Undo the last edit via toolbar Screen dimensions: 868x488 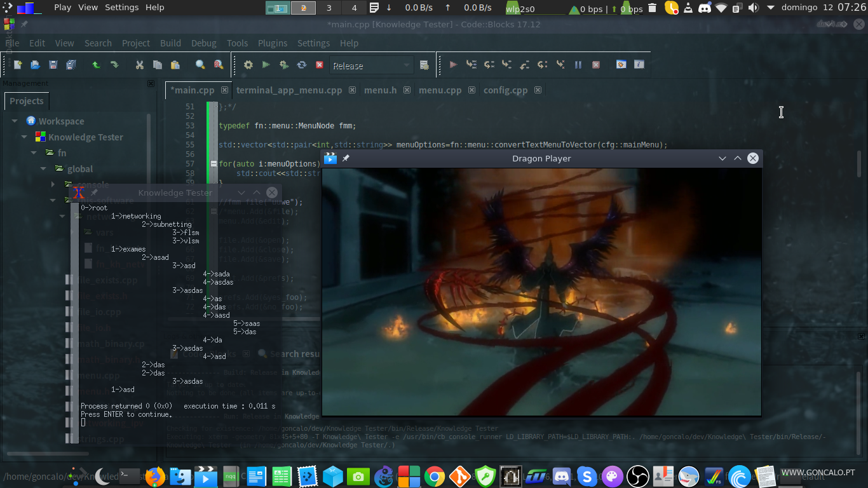(96, 65)
